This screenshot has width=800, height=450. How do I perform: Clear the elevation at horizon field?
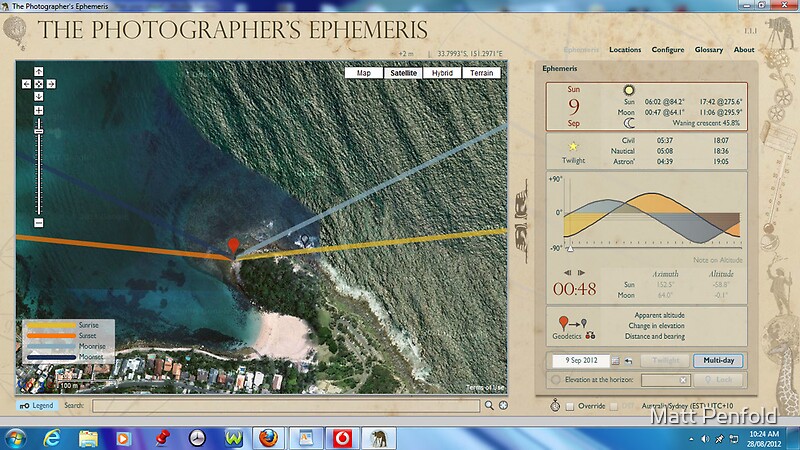coord(683,380)
